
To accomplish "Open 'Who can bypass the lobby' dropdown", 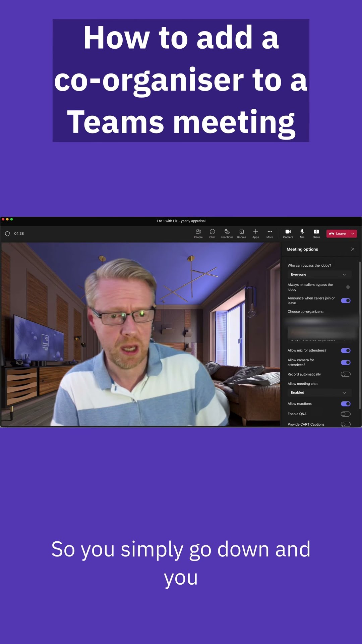I will pos(319,274).
